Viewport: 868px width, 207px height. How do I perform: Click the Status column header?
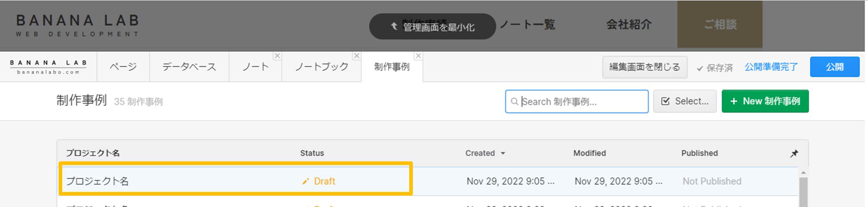coord(312,153)
